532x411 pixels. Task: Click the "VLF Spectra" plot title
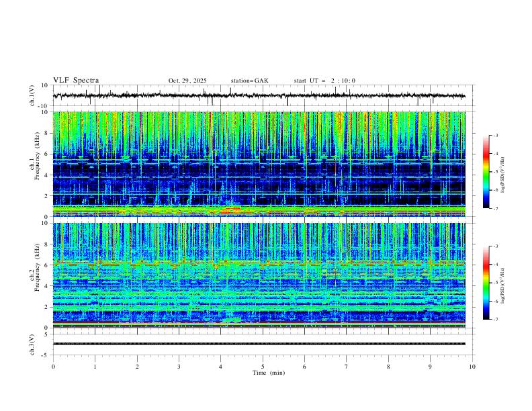(76, 81)
